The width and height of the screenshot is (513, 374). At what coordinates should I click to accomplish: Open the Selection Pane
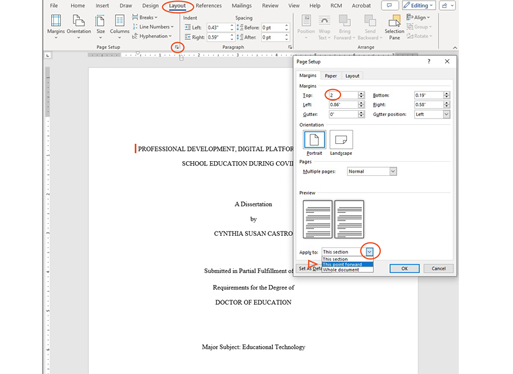(394, 26)
